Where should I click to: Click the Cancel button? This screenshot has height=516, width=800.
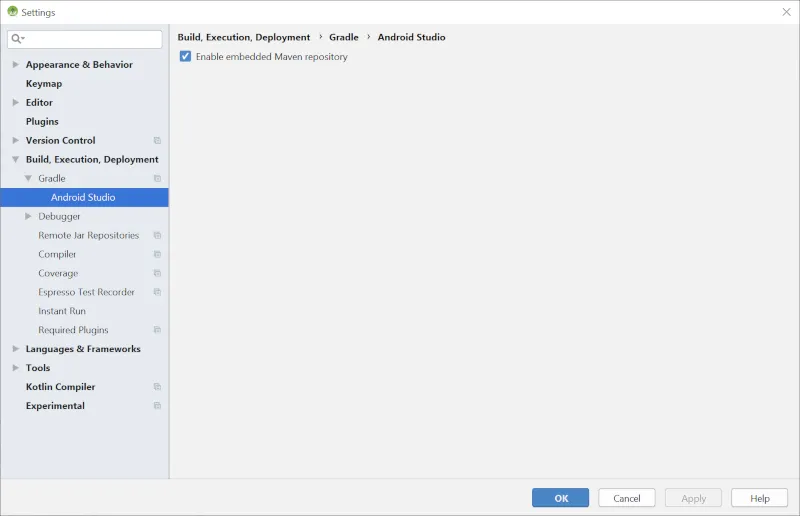[627, 498]
